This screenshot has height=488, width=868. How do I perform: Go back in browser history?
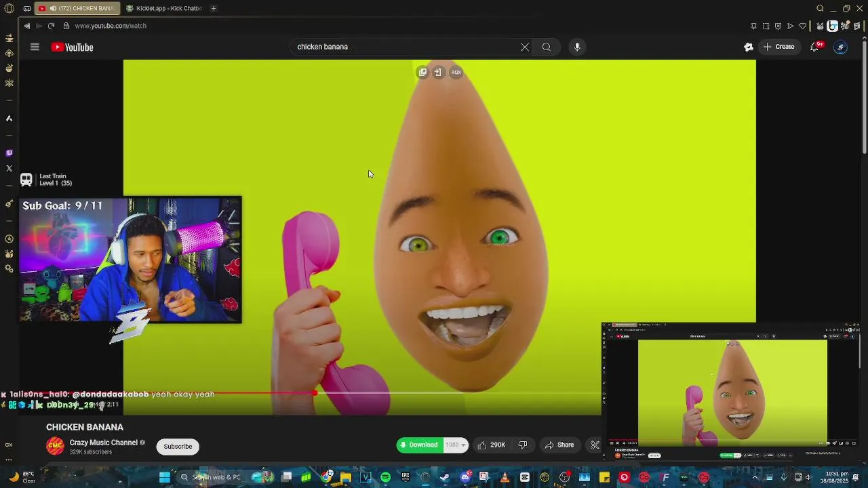point(26,26)
